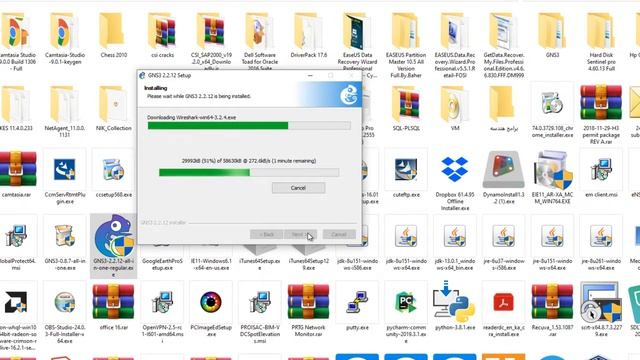Select Recuva rar archive icon
640x360 pixels.
(552, 302)
